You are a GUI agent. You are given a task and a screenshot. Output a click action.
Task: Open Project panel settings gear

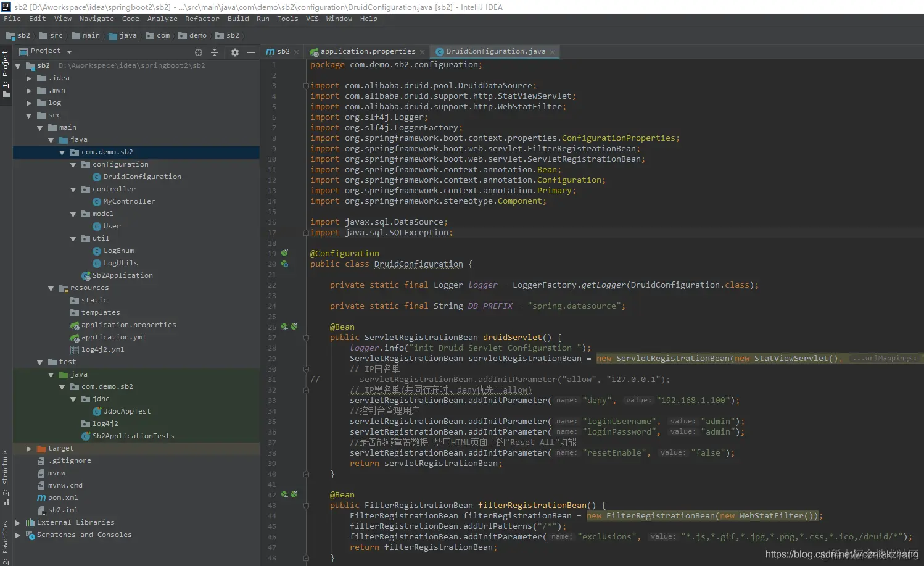(x=234, y=52)
